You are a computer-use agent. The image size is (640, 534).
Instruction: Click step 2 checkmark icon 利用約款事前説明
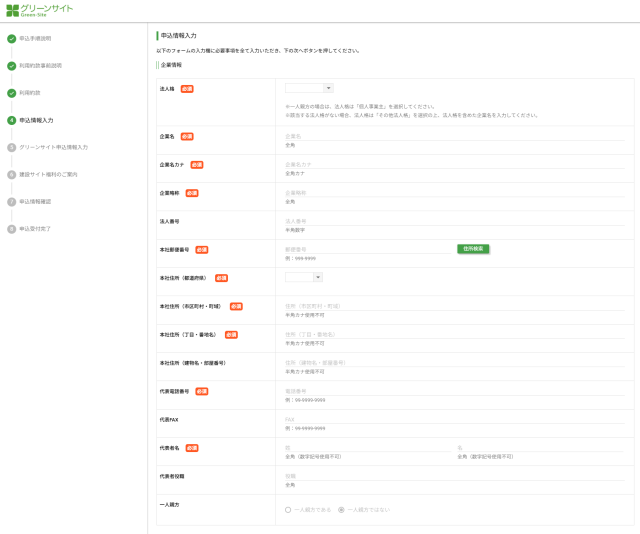tap(12, 66)
